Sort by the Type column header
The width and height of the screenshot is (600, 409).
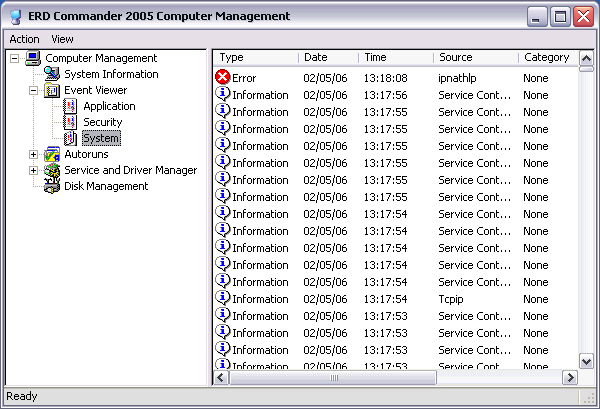pos(256,57)
